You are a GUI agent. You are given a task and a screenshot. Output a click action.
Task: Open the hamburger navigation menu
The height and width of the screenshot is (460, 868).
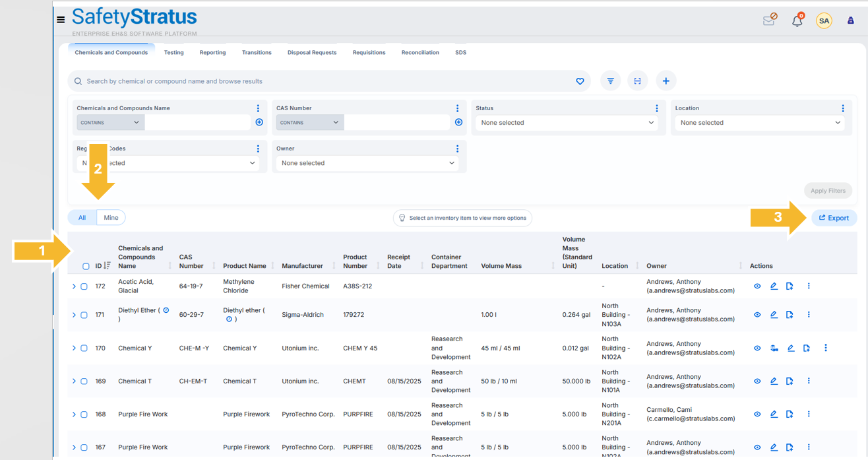(61, 20)
